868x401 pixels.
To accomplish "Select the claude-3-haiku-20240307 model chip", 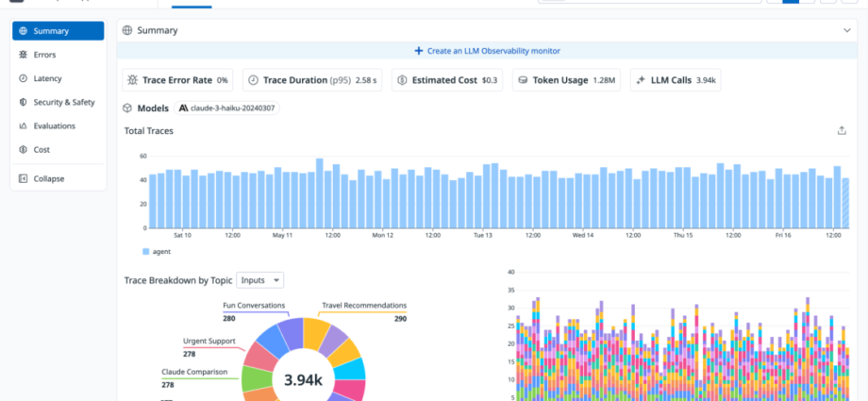I will click(x=227, y=108).
